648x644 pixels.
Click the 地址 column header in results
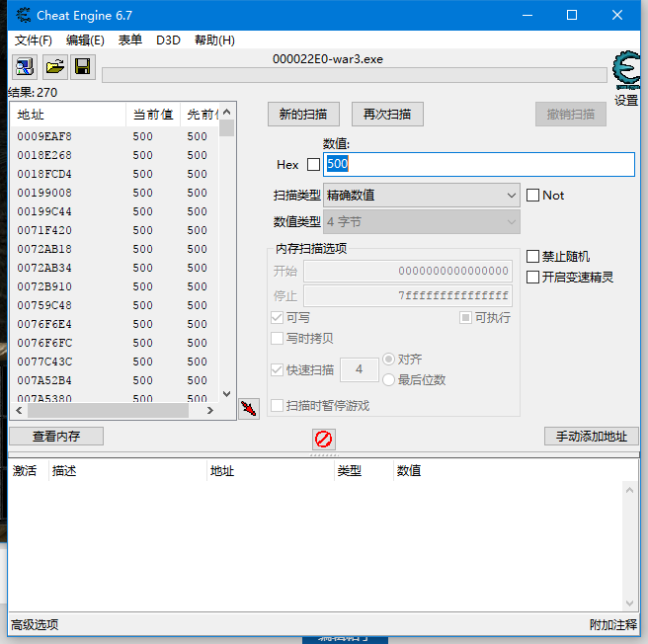(68, 115)
